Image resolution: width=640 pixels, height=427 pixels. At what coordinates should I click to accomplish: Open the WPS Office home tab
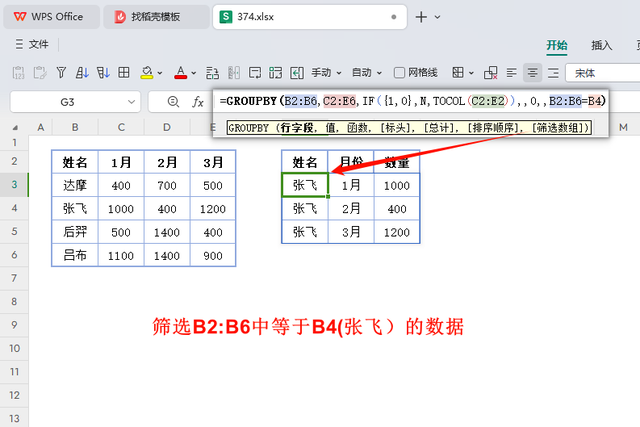tap(51, 17)
